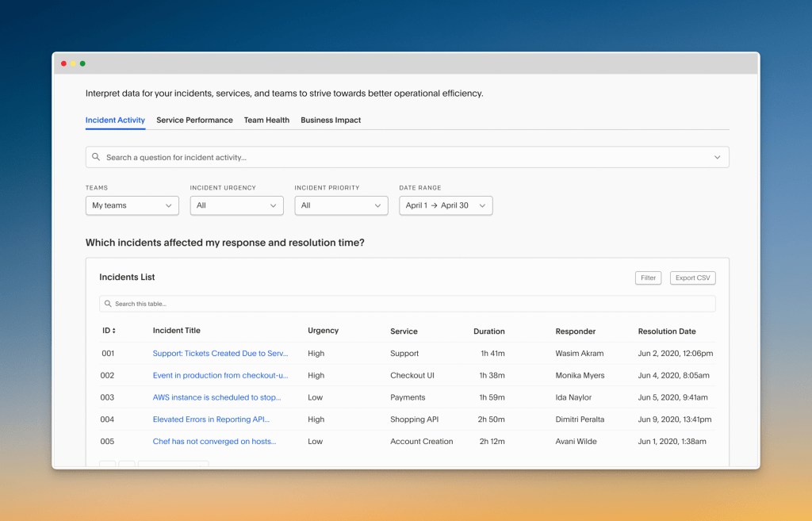Screen dimensions: 812x521
Task: Click the magnifier icon in the question search bar
Action: tap(96, 156)
